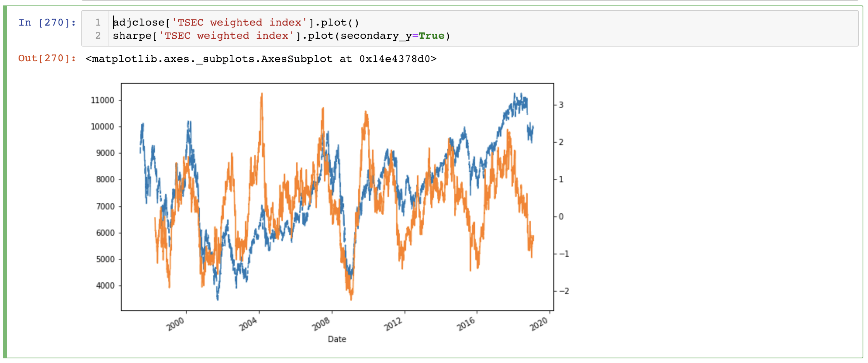Screen dimensions: 868x363
Task: Click the line number 1 in gutter
Action: pyautogui.click(x=98, y=22)
